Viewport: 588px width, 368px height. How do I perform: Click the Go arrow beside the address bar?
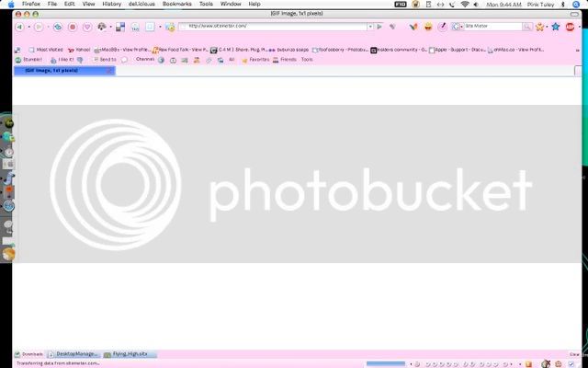pyautogui.click(x=379, y=27)
